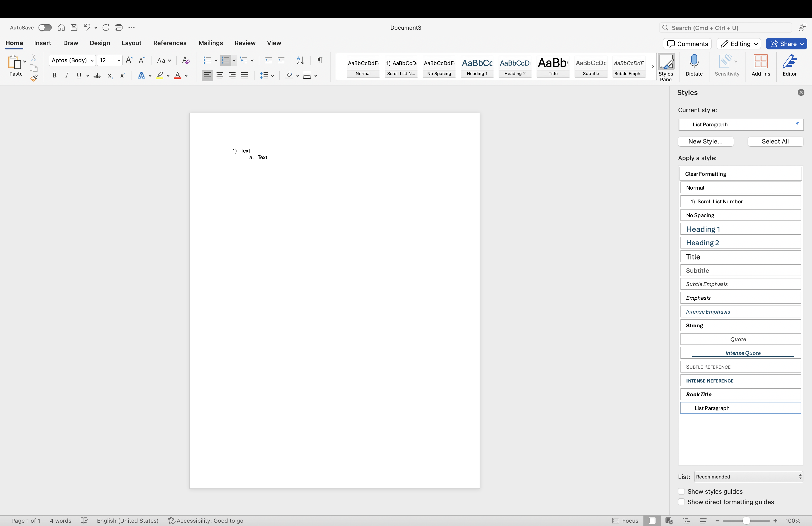Click the New Style button

(x=706, y=141)
